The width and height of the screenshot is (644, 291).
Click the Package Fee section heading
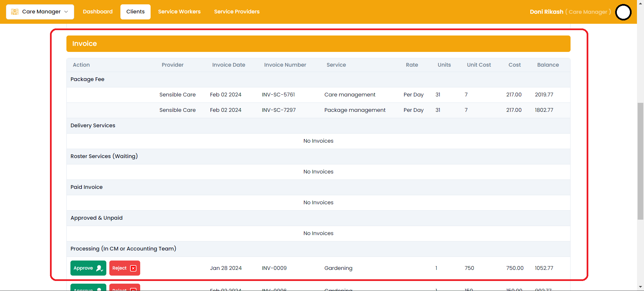click(88, 79)
